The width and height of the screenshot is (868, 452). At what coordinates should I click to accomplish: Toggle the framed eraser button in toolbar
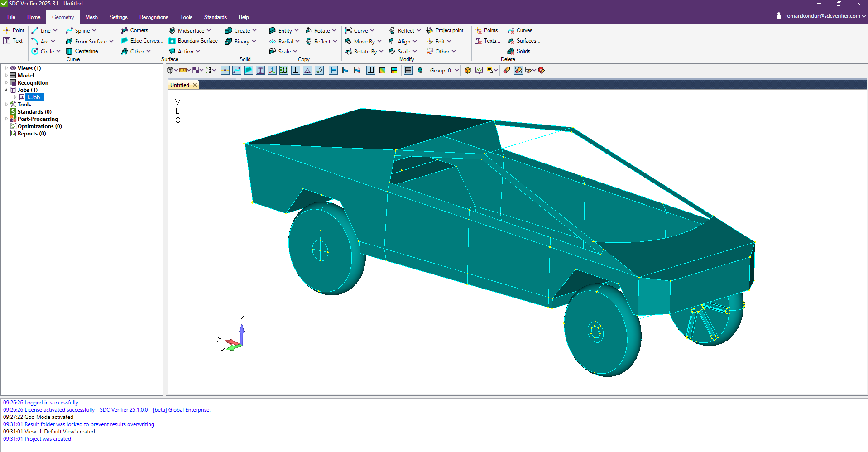pos(518,70)
